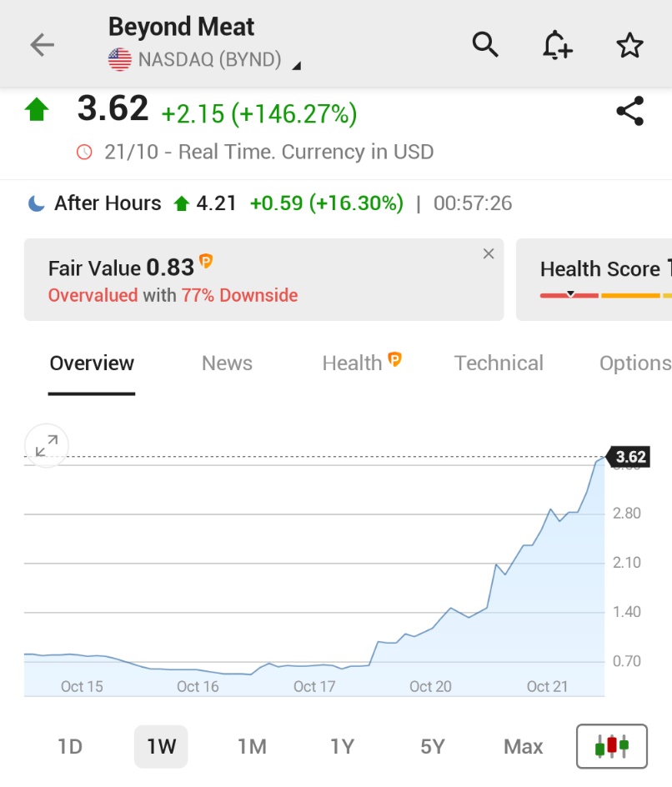This screenshot has width=672, height=787.
Task: Tap the Beyond Meat title
Action: 181,27
